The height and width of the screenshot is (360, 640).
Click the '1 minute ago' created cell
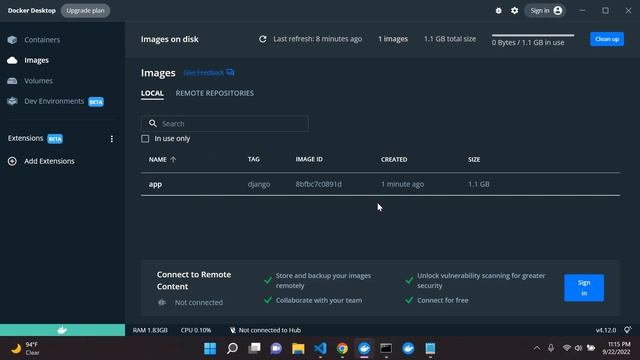click(402, 184)
